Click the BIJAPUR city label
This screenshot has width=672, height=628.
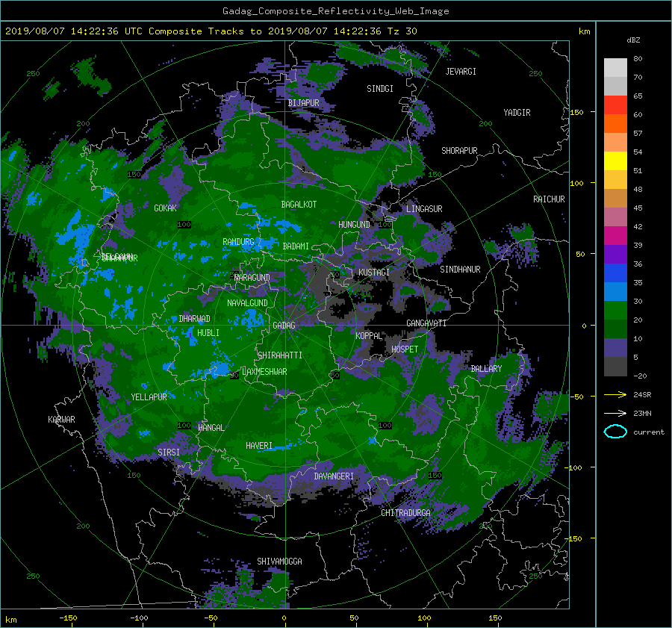click(303, 103)
